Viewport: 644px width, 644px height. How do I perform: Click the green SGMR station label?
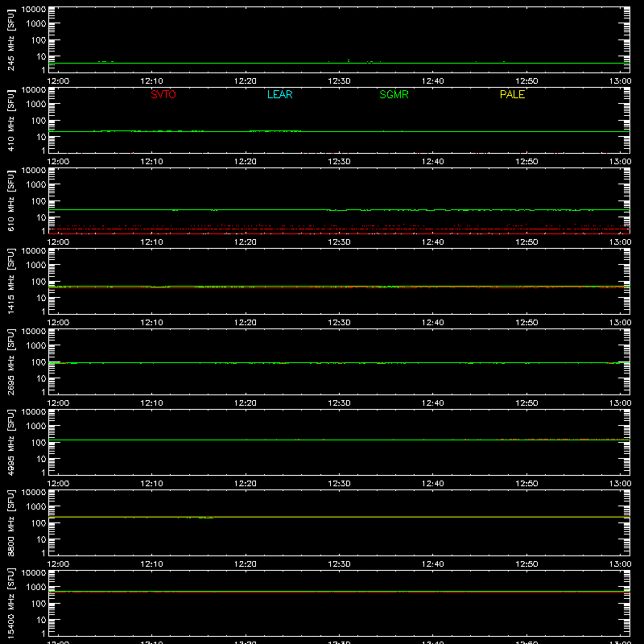(x=394, y=94)
